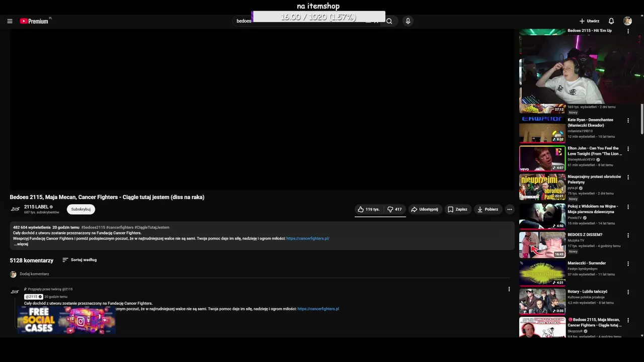Dislike the video showing 417
Viewport: 644px width, 362px height.
394,209
